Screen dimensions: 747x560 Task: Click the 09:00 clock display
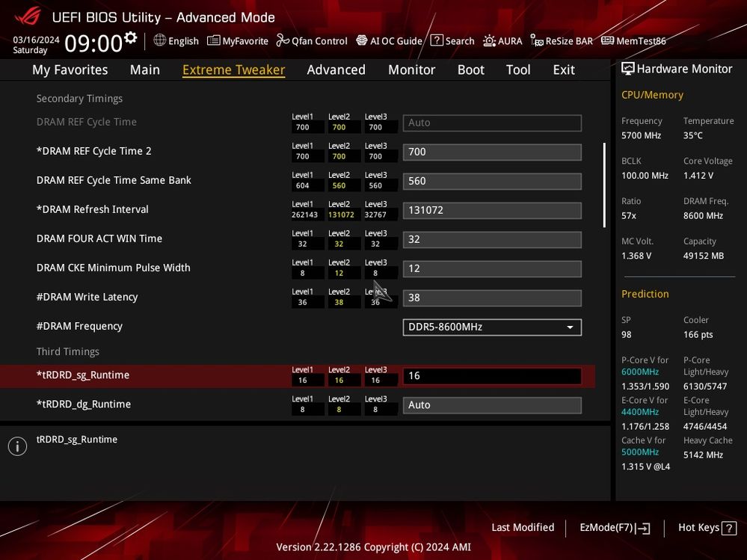(x=93, y=43)
